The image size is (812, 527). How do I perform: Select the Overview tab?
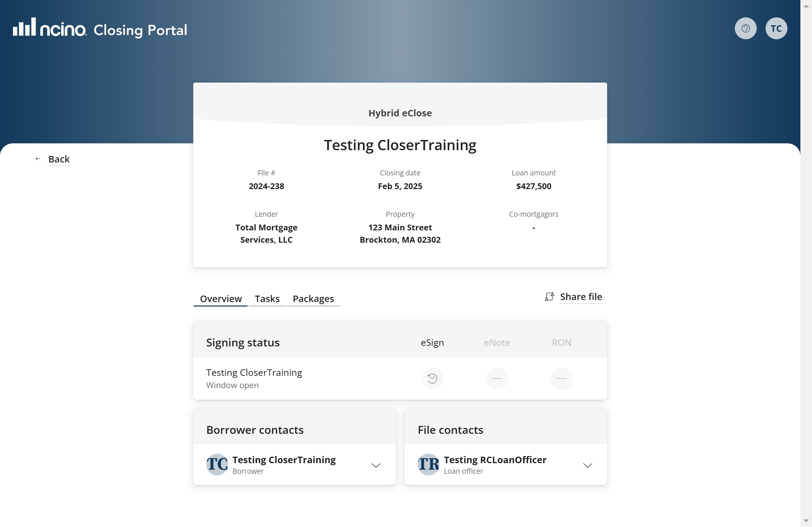pyautogui.click(x=221, y=299)
